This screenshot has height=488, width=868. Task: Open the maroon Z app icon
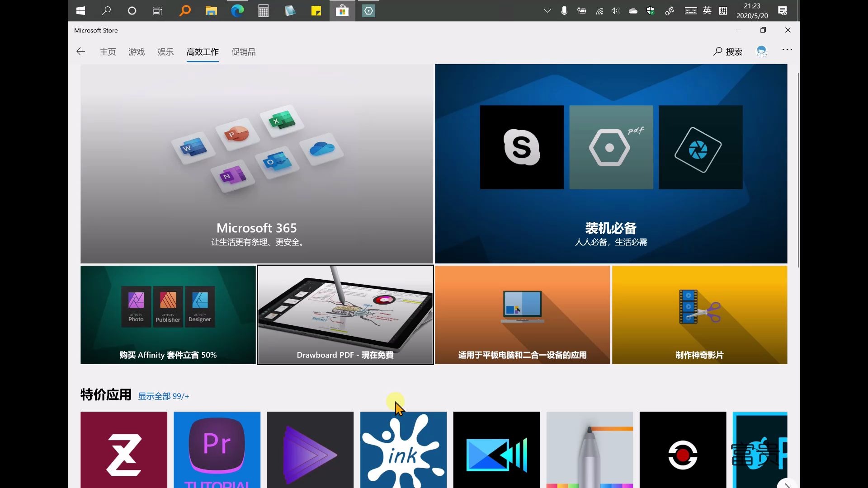click(x=124, y=450)
